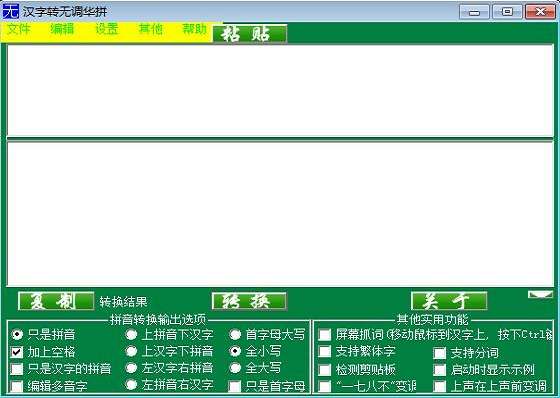The width and height of the screenshot is (560, 398).
Task: Click the 粘贴 paste button
Action: coord(250,34)
